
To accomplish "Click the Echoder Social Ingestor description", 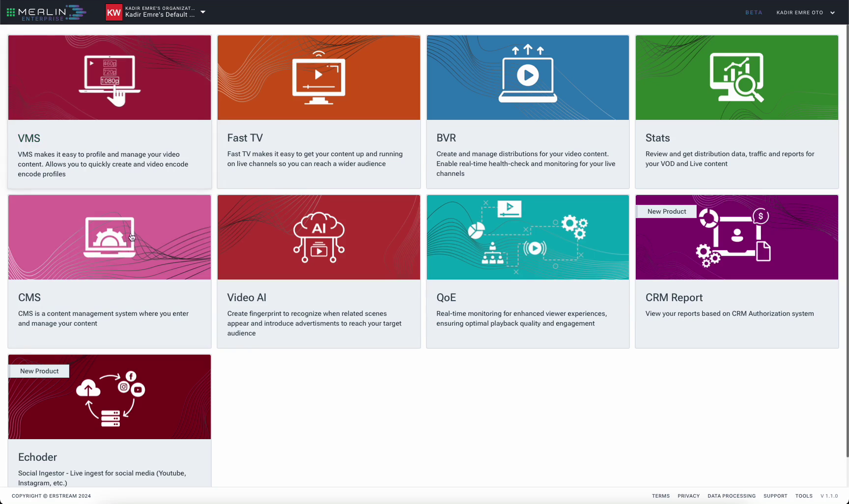I will (x=102, y=478).
